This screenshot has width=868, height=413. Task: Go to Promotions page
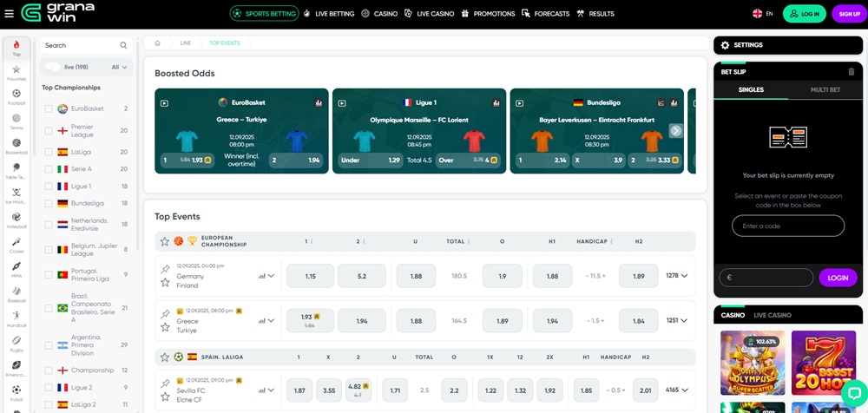click(488, 14)
